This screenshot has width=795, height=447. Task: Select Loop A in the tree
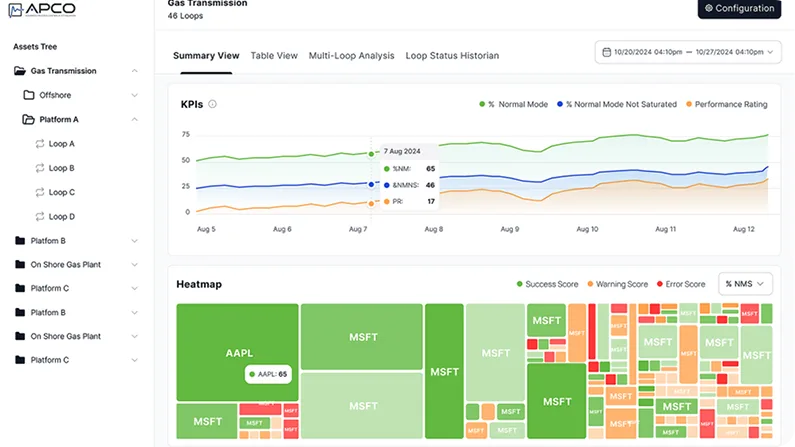click(61, 144)
